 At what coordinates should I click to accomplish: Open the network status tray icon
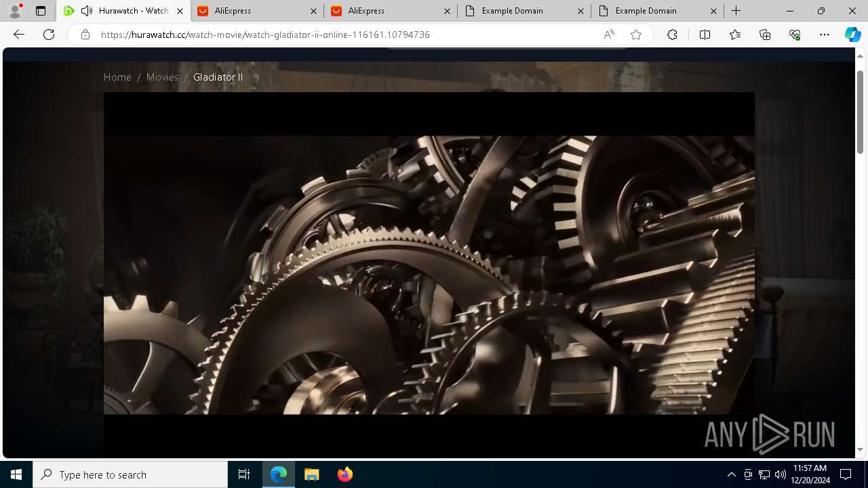tap(764, 474)
